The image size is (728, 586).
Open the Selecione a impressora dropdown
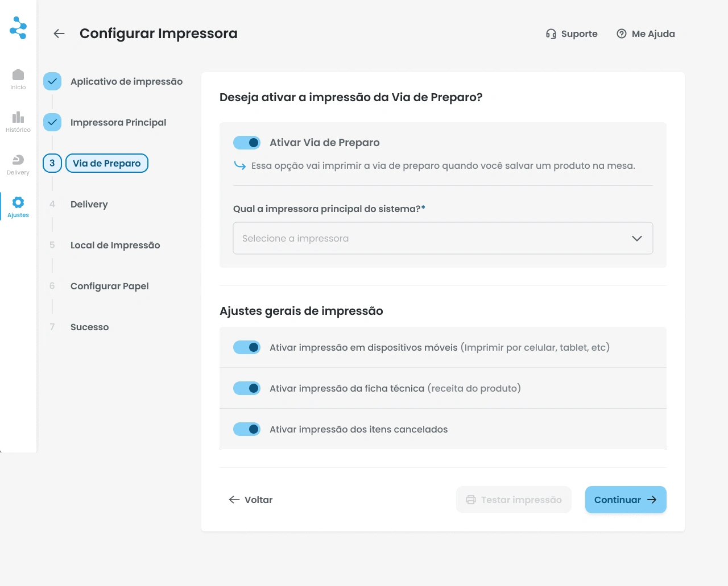(432, 238)
